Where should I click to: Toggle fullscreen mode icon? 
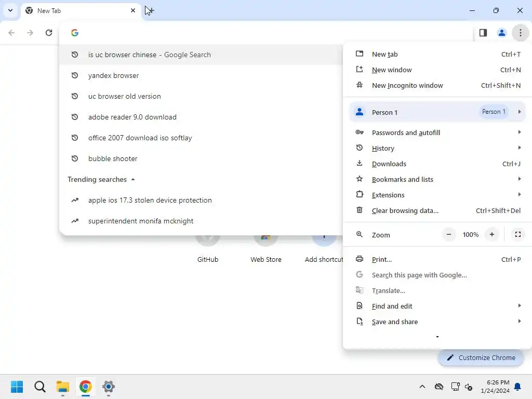click(518, 234)
